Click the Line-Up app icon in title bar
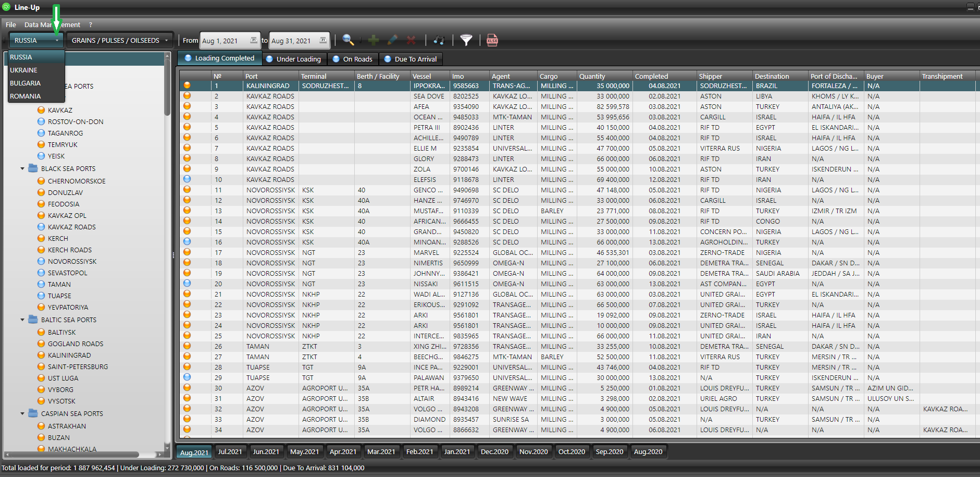Image resolution: width=980 pixels, height=477 pixels. (x=6, y=7)
